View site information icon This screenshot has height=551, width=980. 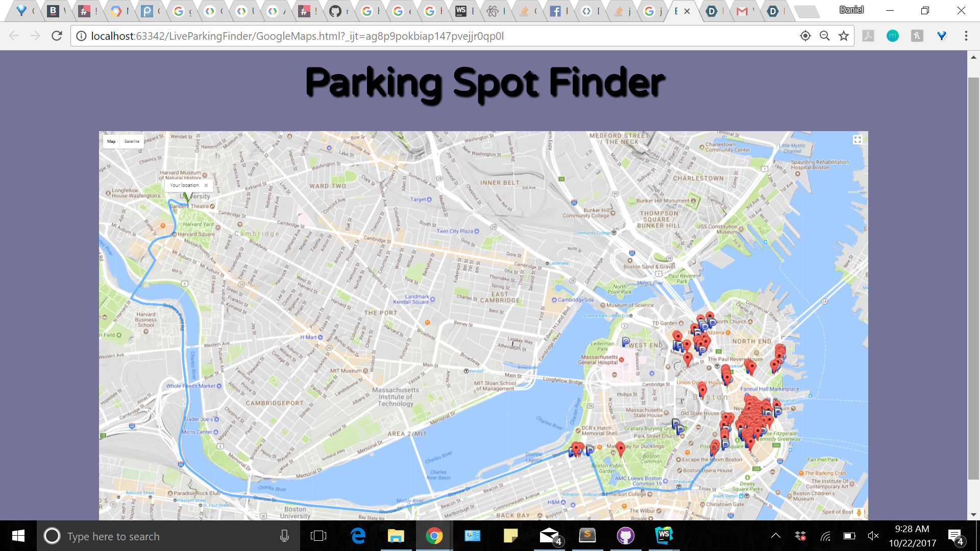(x=81, y=36)
